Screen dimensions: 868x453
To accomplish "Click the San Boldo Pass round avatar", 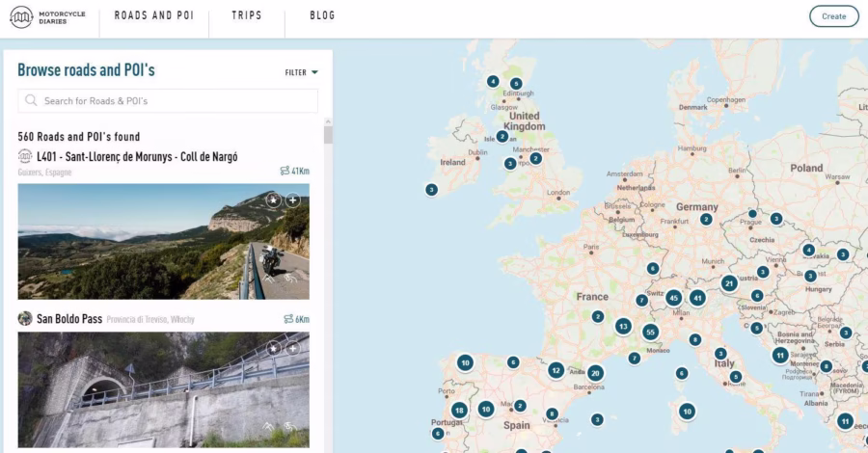I will [25, 318].
